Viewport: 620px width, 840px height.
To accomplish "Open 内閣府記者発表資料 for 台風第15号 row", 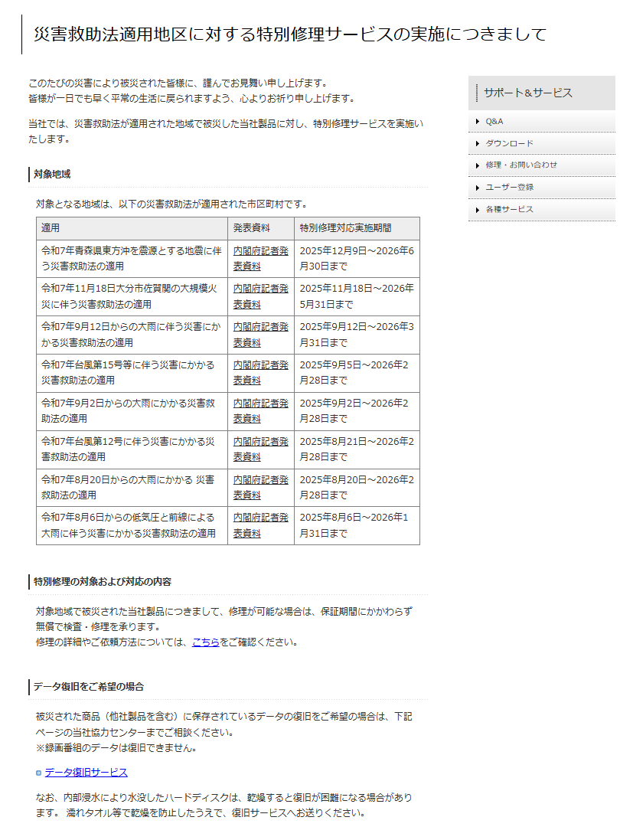I will 261,372.
